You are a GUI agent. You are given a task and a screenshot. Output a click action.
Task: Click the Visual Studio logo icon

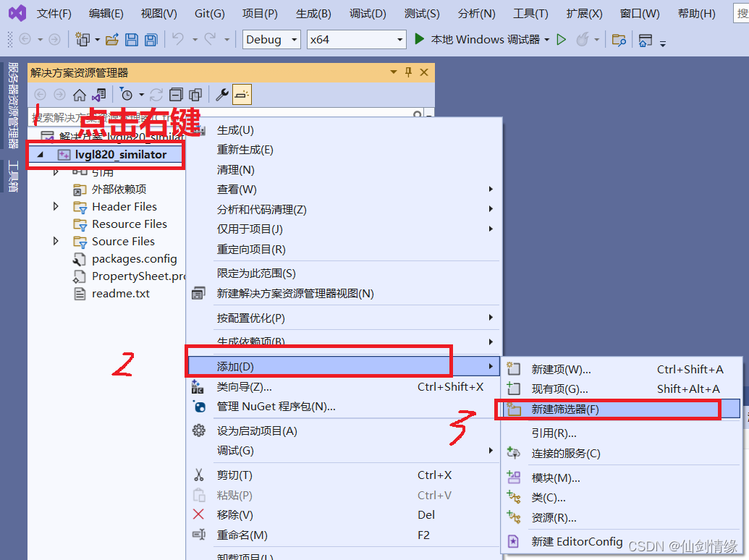tap(17, 13)
